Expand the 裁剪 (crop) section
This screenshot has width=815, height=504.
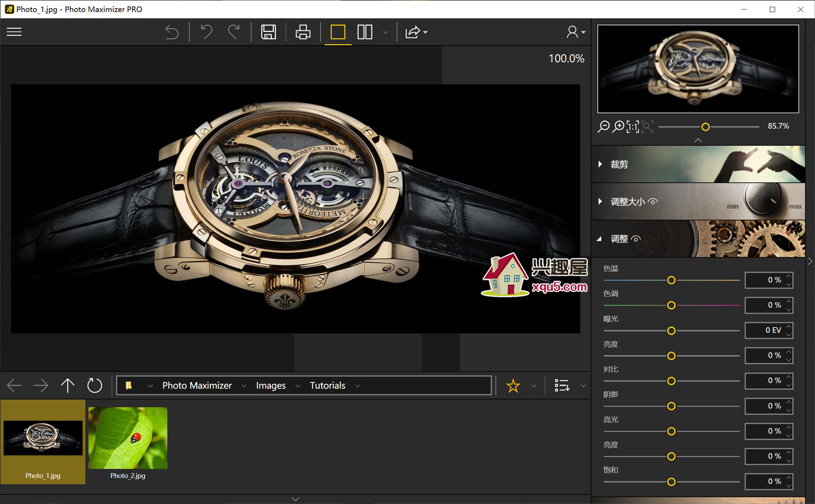pyautogui.click(x=698, y=164)
